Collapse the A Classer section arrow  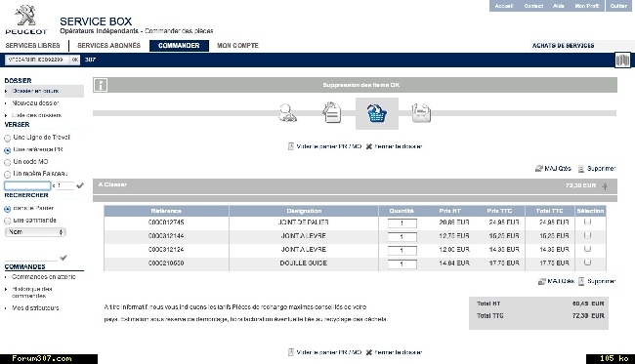pyautogui.click(x=605, y=186)
